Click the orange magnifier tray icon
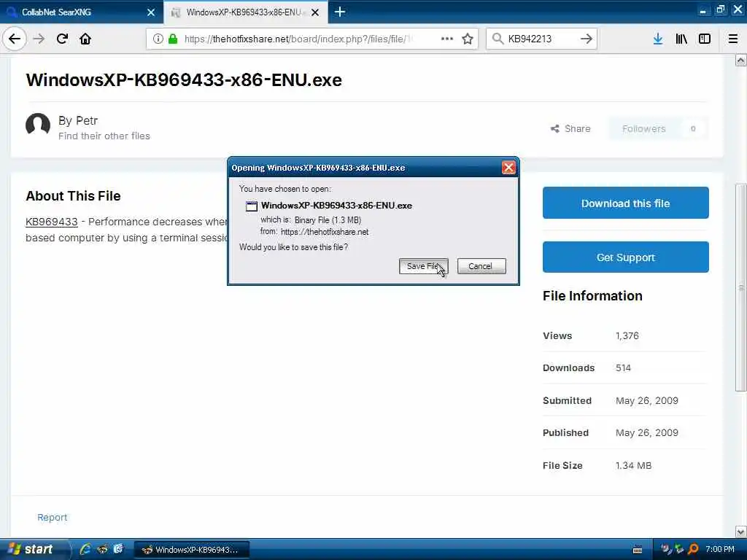 coord(694,549)
